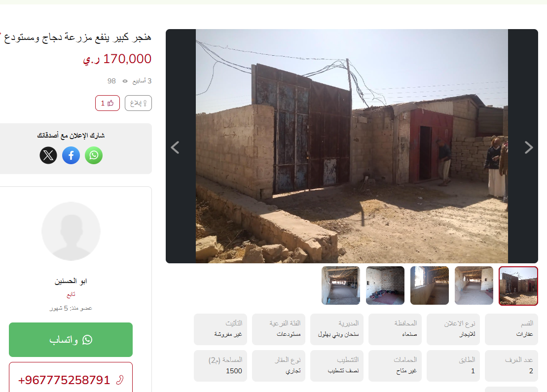Image resolution: width=547 pixels, height=392 pixels.
Task: Share listing via WhatsApp icon
Action: (94, 155)
